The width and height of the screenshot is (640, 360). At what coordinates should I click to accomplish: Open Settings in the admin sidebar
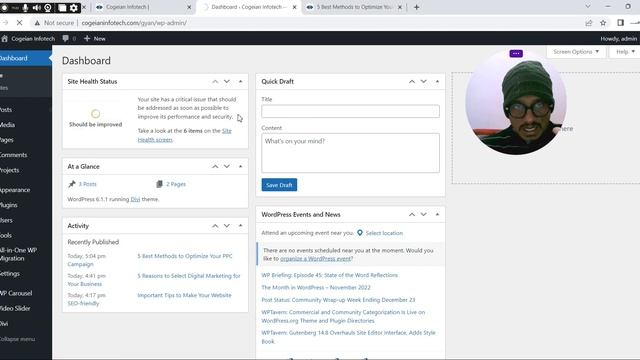tap(25, 273)
